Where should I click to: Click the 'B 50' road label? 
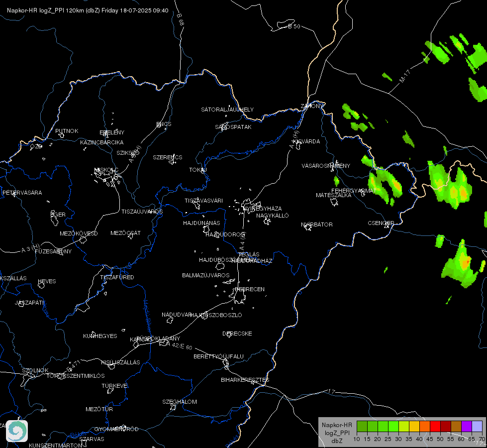coord(294,26)
